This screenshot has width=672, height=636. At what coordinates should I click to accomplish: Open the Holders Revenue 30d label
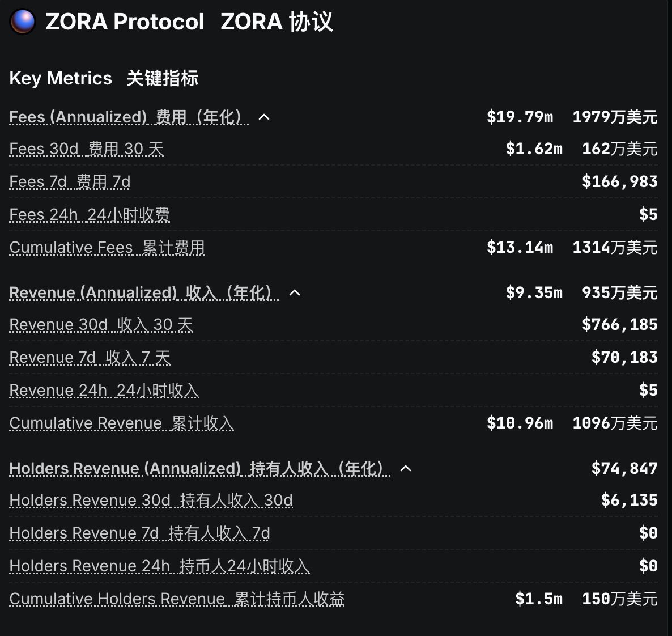151,501
